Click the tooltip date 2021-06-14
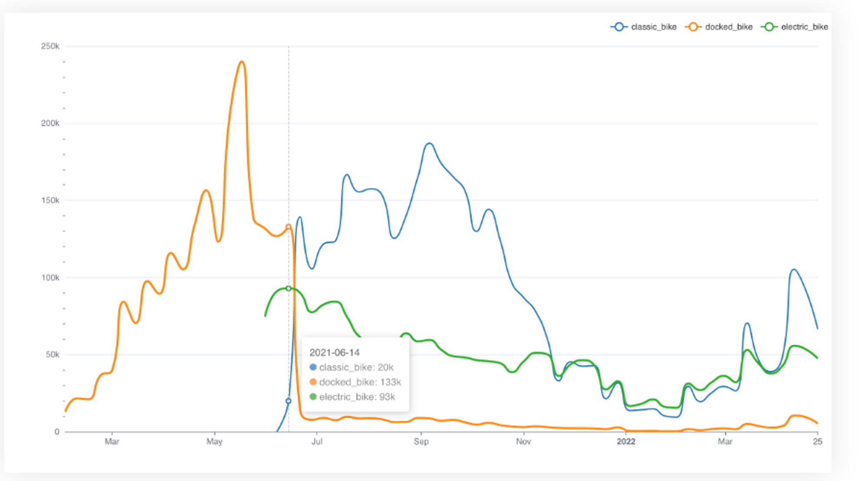 tap(334, 353)
